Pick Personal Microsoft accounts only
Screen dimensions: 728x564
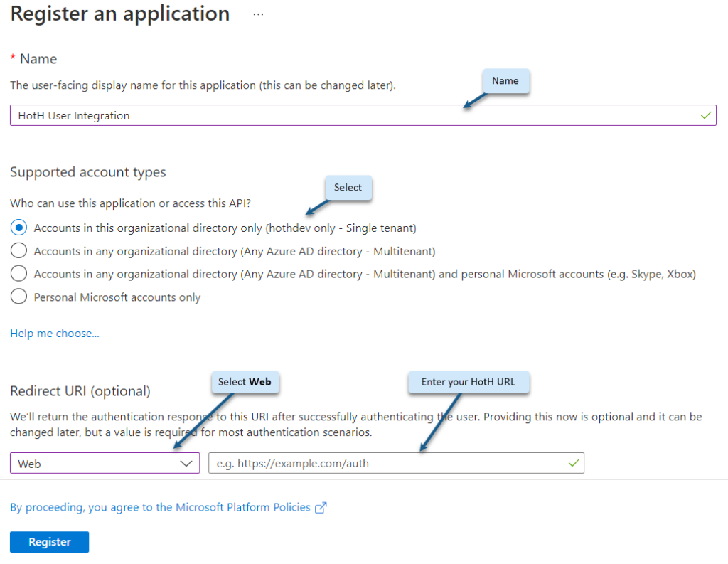coord(18,297)
